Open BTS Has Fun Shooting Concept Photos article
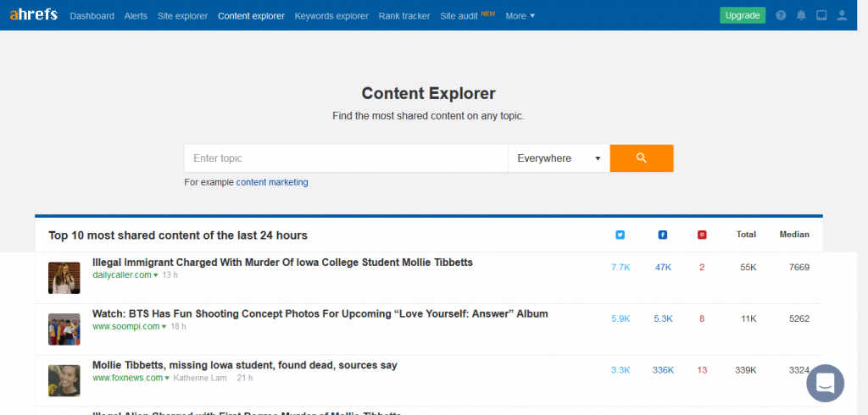The width and height of the screenshot is (868, 415). pyautogui.click(x=320, y=313)
